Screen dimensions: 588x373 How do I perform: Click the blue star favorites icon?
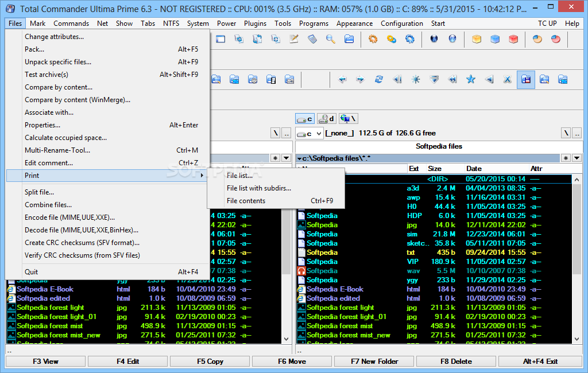point(471,79)
